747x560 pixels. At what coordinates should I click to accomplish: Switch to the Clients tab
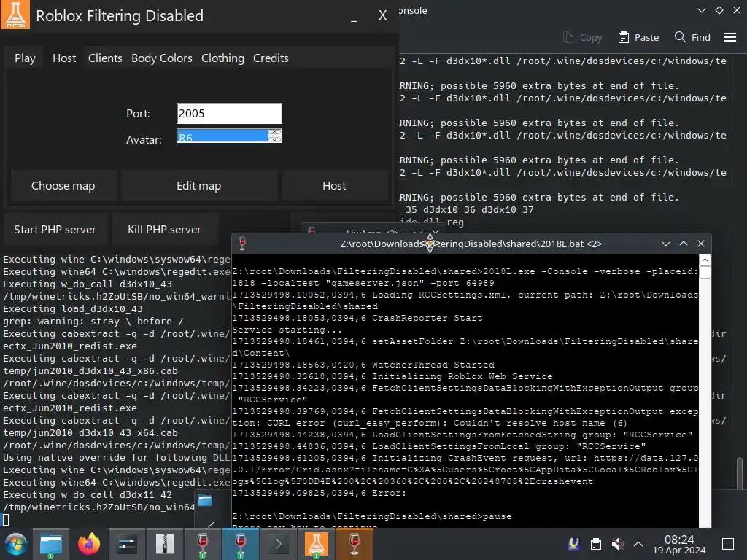pos(105,58)
